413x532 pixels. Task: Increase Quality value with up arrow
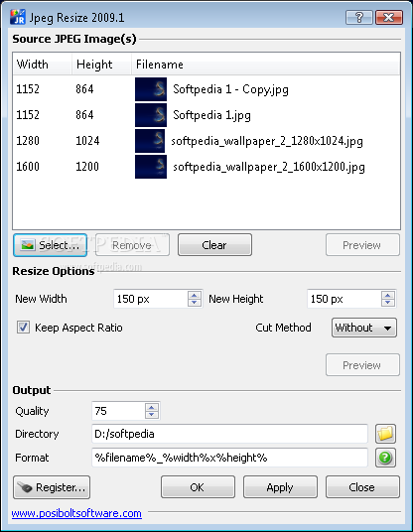point(151,407)
